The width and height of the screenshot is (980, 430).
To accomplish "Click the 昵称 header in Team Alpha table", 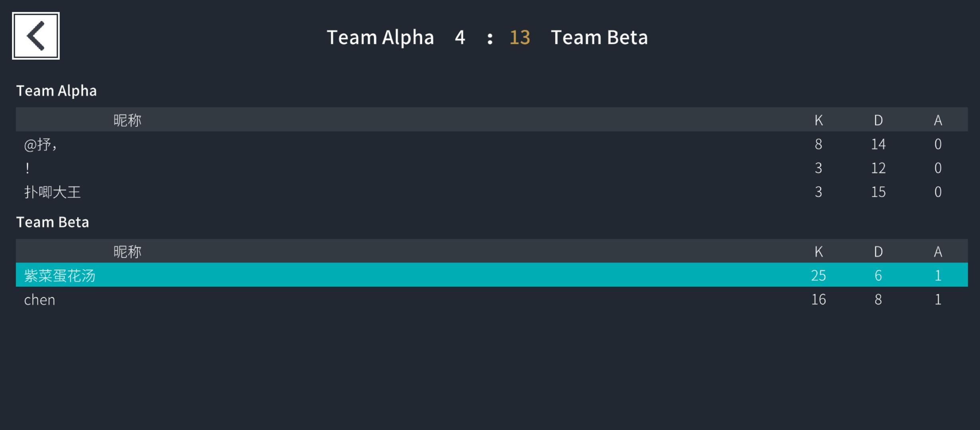I will point(127,120).
